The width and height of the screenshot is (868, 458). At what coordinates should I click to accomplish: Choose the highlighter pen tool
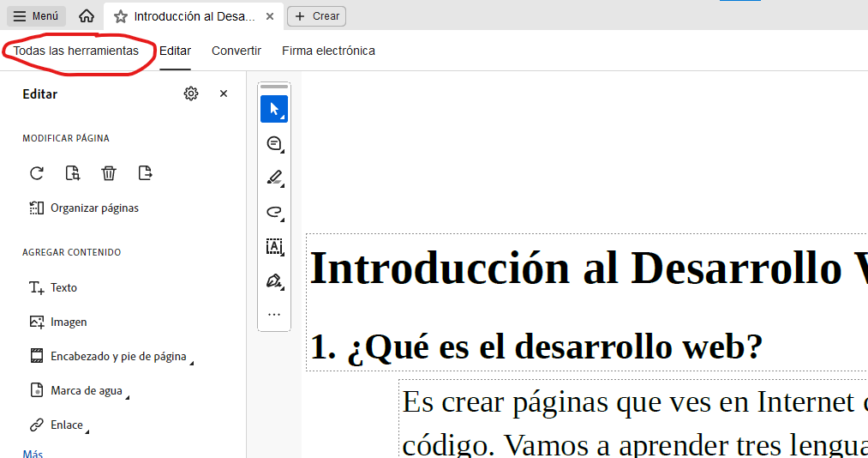click(x=274, y=178)
